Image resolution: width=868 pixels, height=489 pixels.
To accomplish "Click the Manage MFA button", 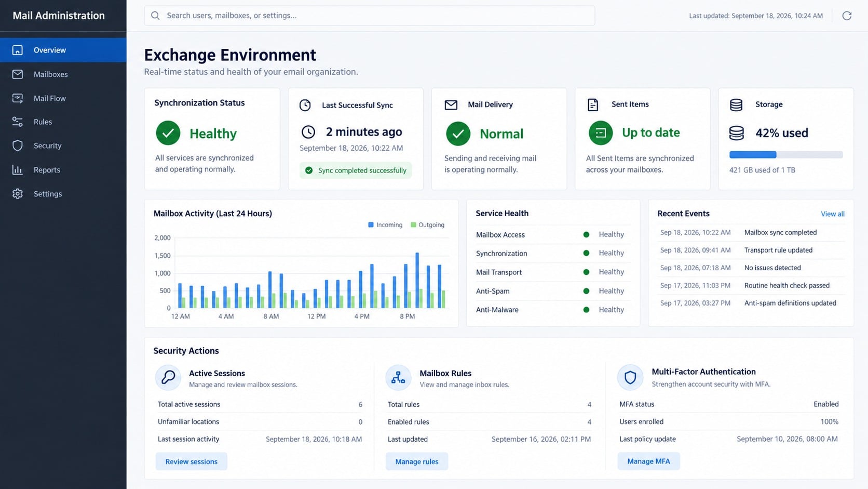I will coord(648,461).
